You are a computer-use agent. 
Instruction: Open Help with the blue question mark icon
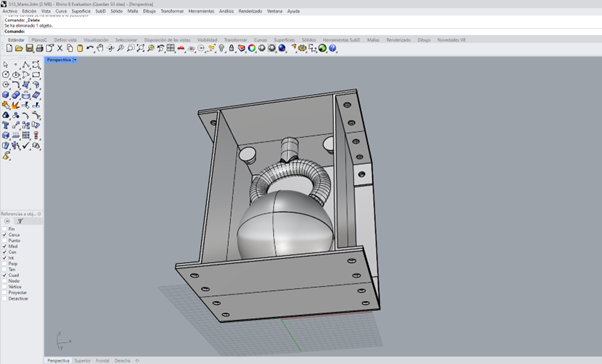332,48
